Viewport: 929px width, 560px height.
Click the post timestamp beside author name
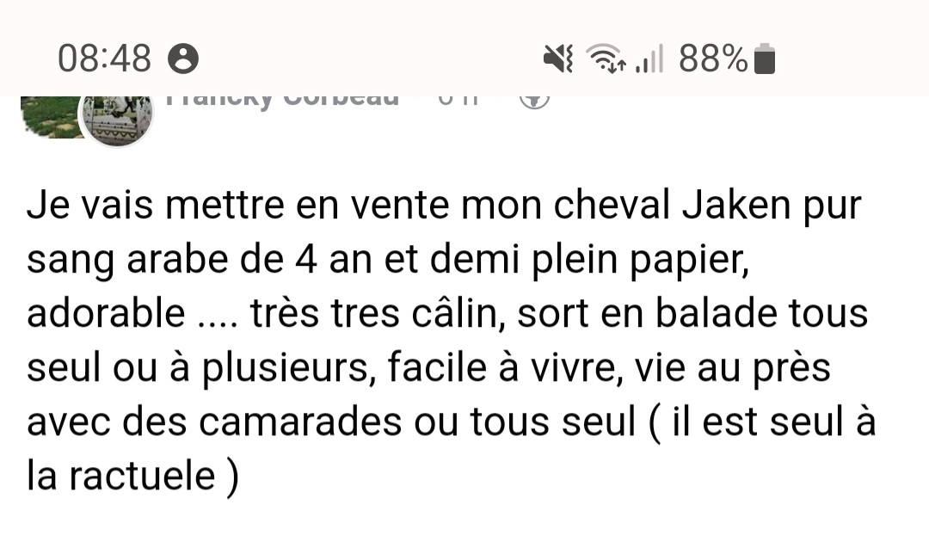tap(458, 99)
